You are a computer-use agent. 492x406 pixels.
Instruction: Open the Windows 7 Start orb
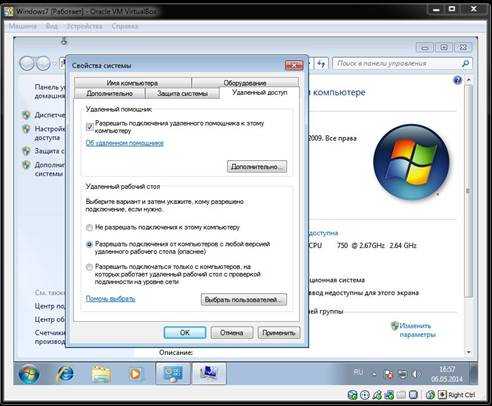(x=29, y=374)
